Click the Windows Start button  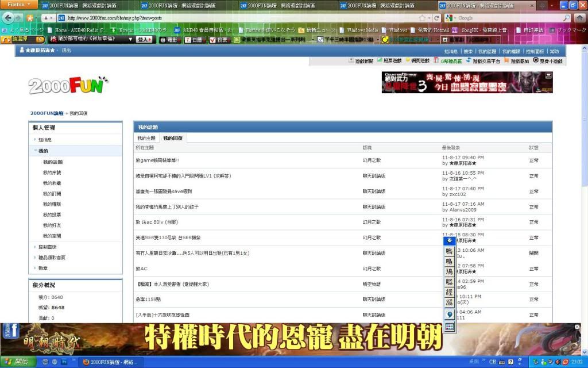coord(16,362)
